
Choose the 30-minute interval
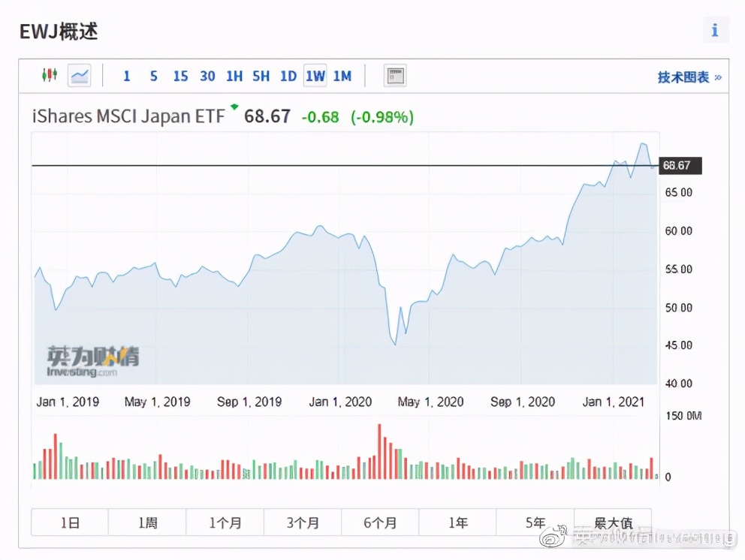click(x=207, y=76)
